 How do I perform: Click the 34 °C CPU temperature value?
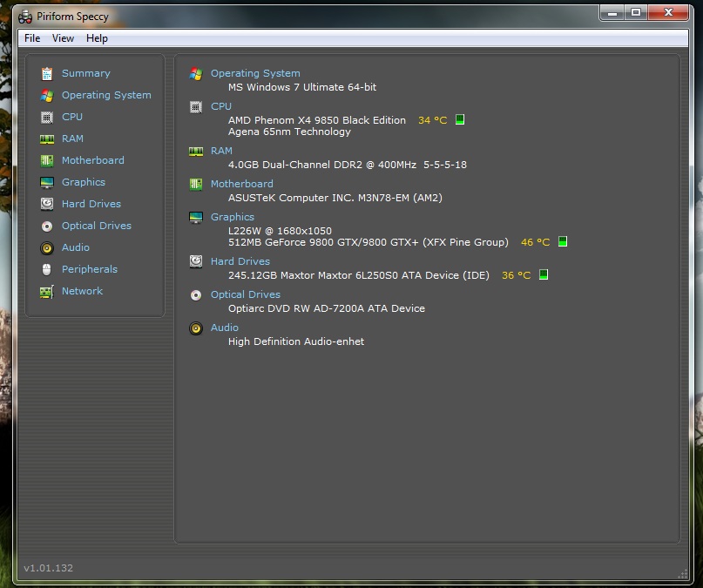point(433,120)
